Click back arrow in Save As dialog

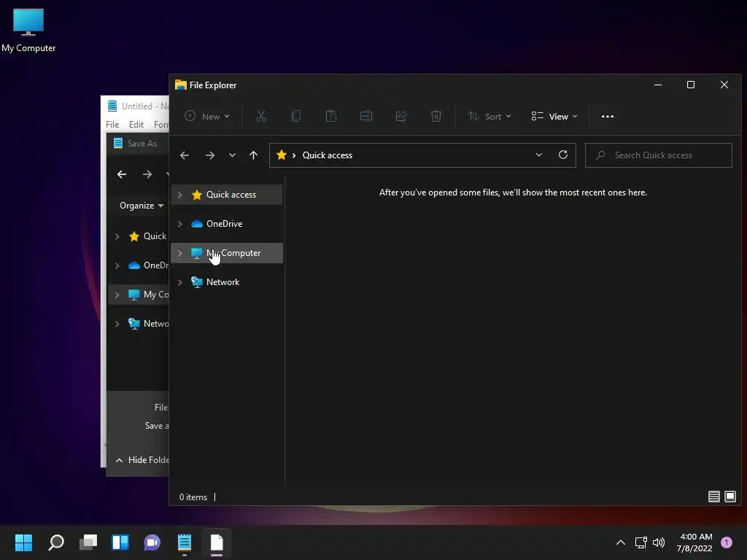pyautogui.click(x=122, y=174)
